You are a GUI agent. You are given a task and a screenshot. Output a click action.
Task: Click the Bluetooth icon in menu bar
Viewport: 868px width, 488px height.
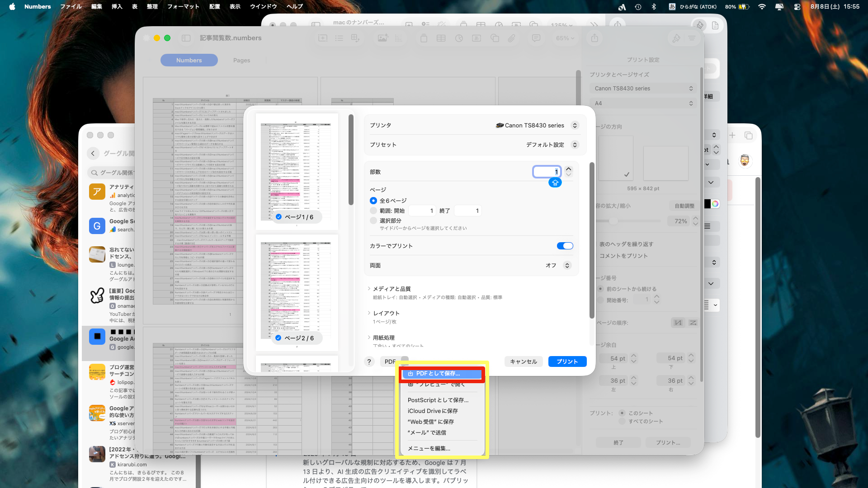pos(654,7)
